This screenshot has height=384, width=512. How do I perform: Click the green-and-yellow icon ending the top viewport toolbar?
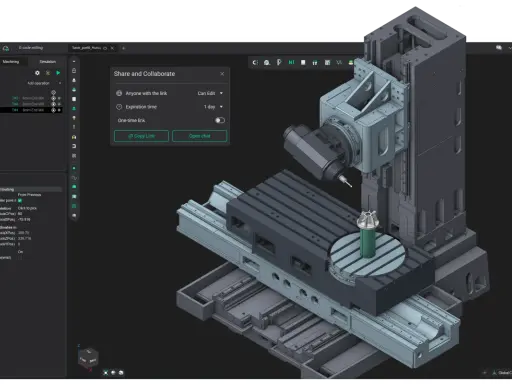351,62
